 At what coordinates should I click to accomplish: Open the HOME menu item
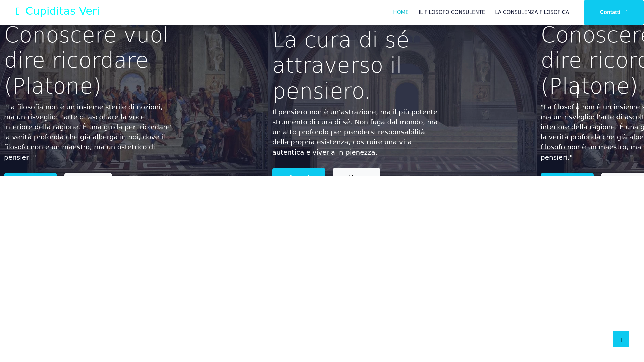400,12
